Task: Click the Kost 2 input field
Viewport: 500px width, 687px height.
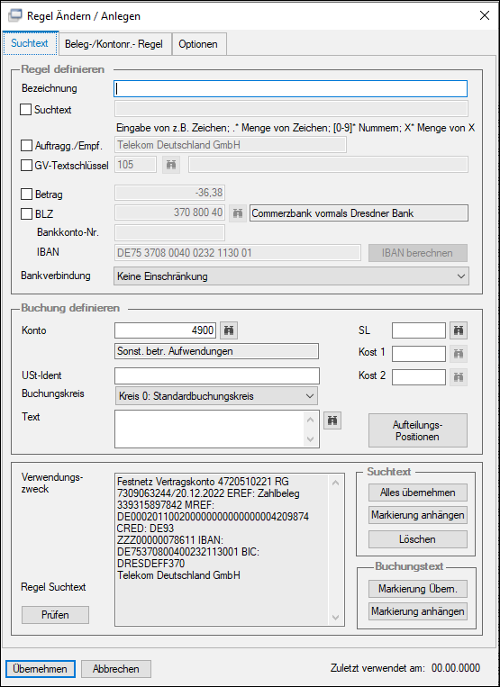Action: (418, 377)
